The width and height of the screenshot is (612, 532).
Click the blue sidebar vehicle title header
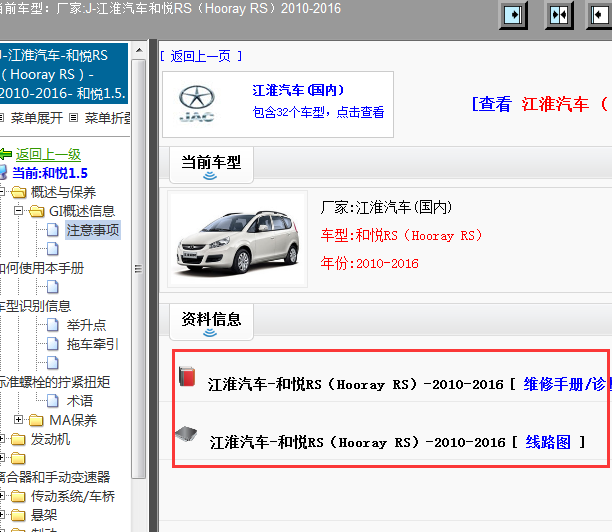click(64, 73)
